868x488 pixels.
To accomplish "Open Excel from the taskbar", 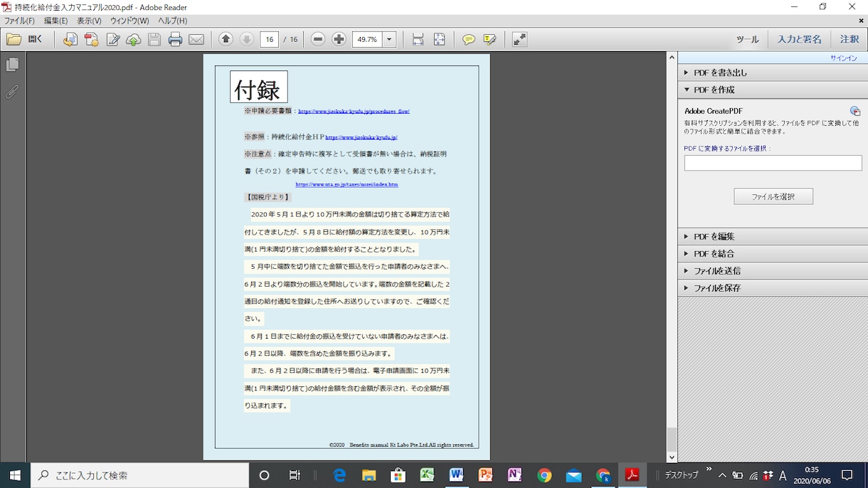I will coord(427,475).
